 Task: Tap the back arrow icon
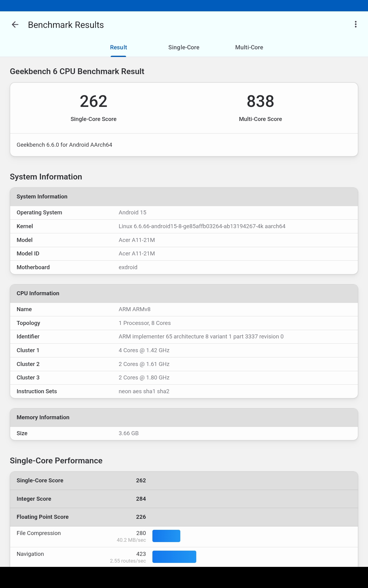pos(15,25)
